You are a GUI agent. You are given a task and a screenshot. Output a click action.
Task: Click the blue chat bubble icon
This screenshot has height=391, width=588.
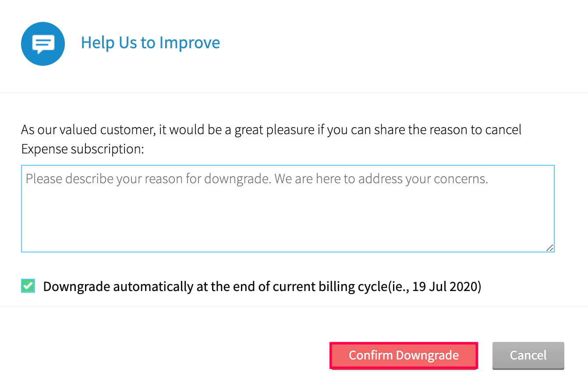click(43, 44)
